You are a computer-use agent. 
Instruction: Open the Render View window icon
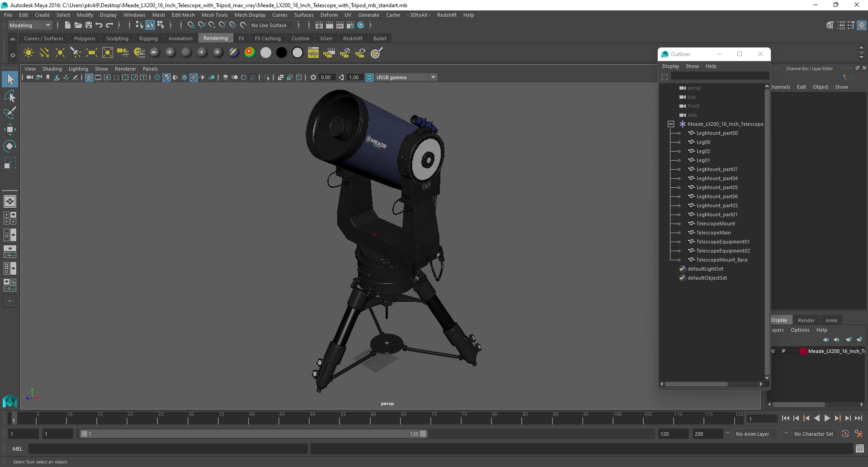tap(319, 25)
